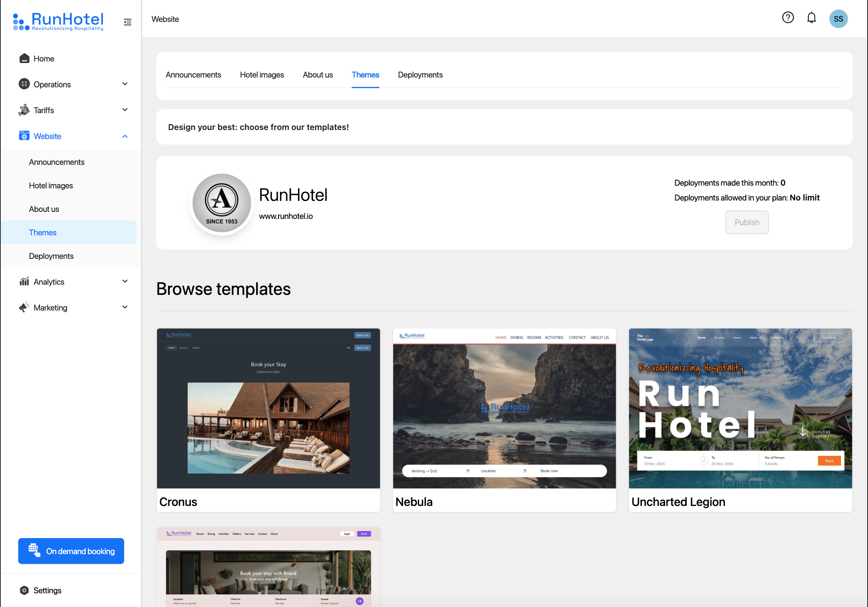Select the Uncharted Legion template thumbnail
The image size is (868, 607).
[740, 408]
